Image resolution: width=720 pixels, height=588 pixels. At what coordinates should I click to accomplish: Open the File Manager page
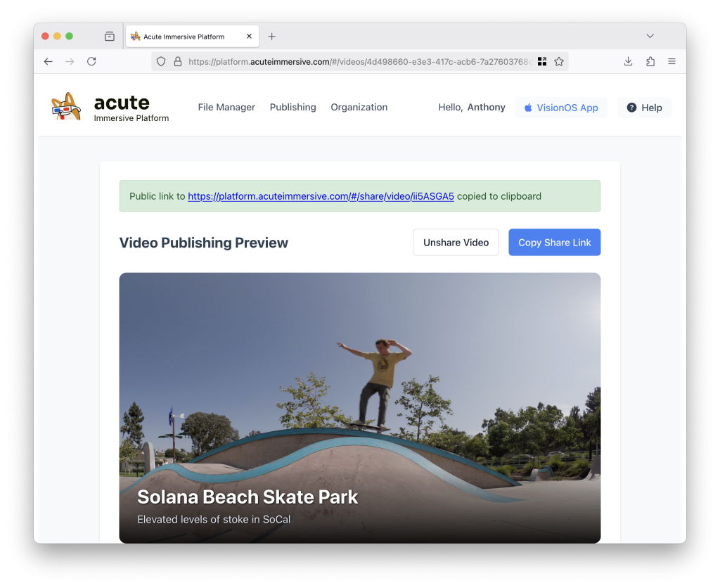tap(226, 107)
